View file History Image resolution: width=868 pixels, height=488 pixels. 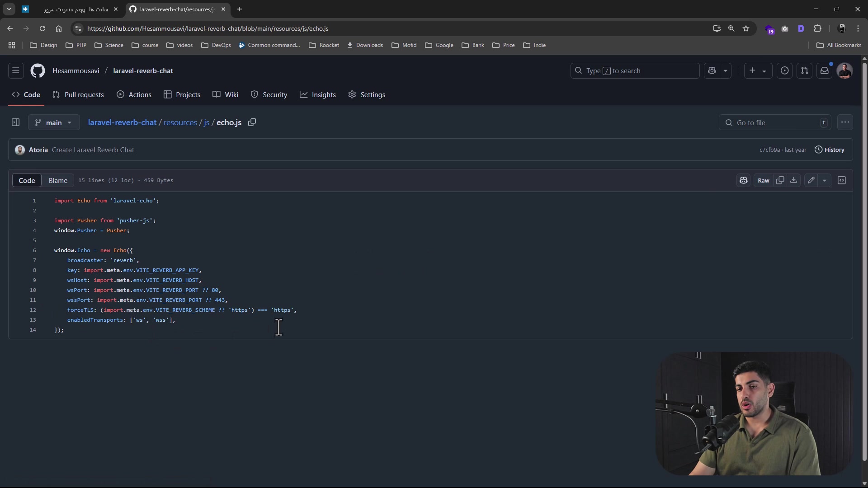click(829, 150)
